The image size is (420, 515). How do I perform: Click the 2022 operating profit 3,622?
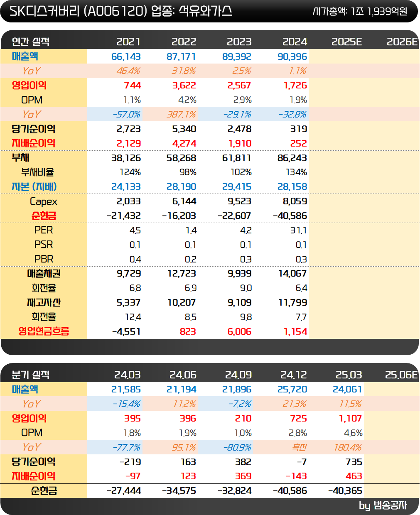tap(184, 86)
